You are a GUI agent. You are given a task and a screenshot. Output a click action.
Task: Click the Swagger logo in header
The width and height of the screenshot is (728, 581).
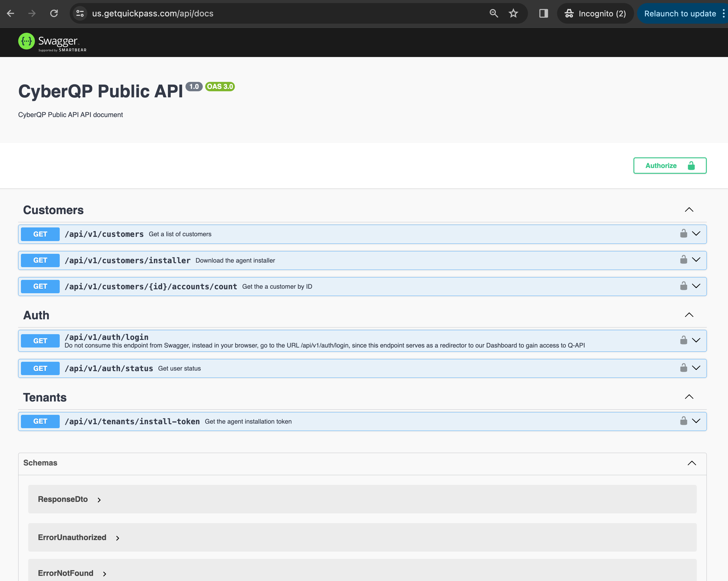coord(52,42)
